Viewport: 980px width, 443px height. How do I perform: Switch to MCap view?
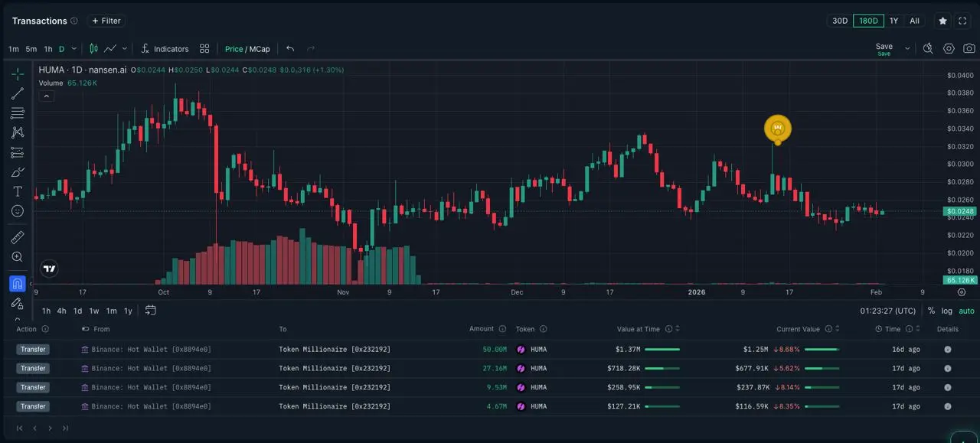coord(260,49)
